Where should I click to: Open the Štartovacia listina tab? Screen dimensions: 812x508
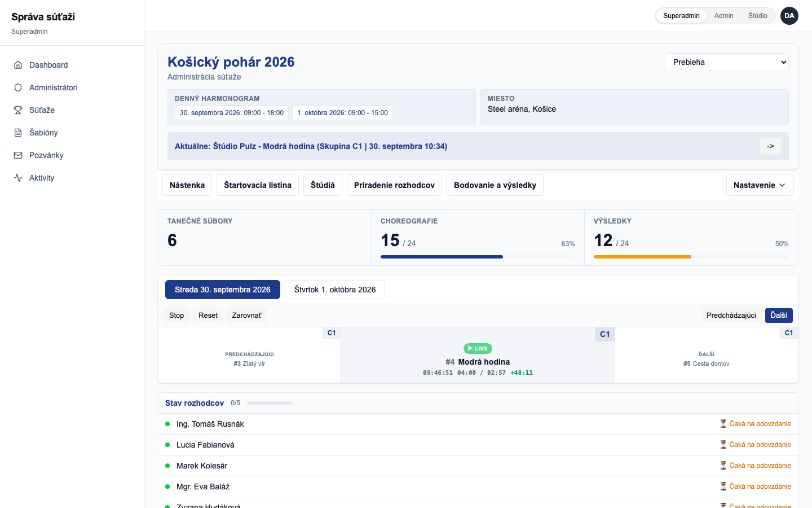click(258, 185)
